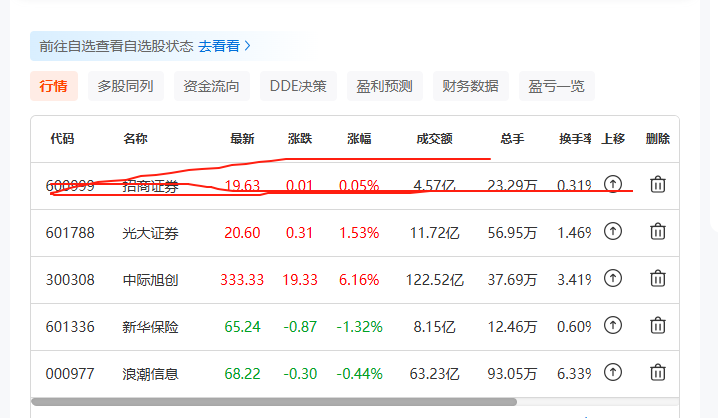Viewport: 718px width, 418px height.
Task: Click the 1.53% change value
Action: point(359,233)
